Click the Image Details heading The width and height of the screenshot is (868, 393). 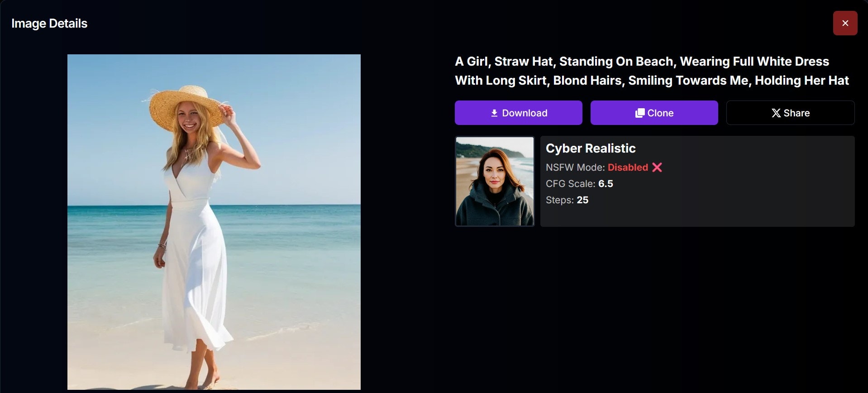(49, 24)
